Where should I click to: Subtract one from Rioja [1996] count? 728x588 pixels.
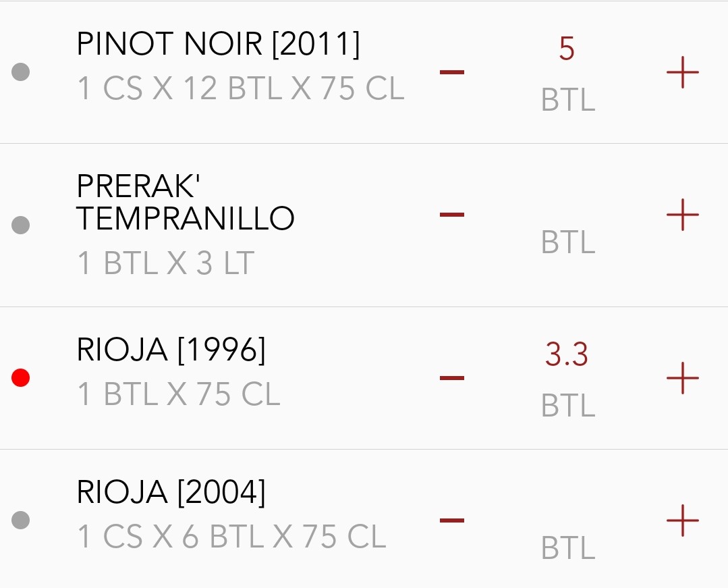[452, 377]
